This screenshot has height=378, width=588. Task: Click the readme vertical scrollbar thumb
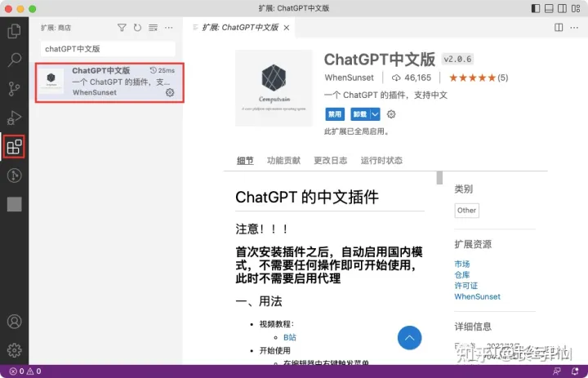439,178
